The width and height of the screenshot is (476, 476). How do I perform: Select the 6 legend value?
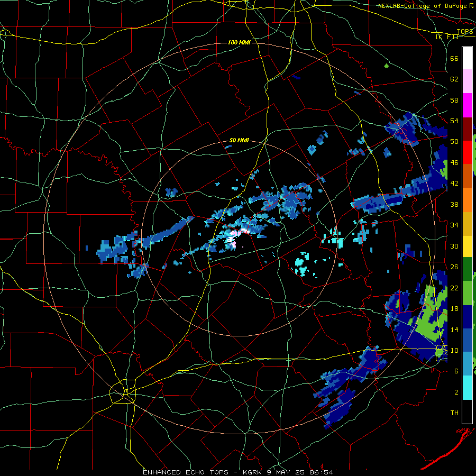pos(456,371)
